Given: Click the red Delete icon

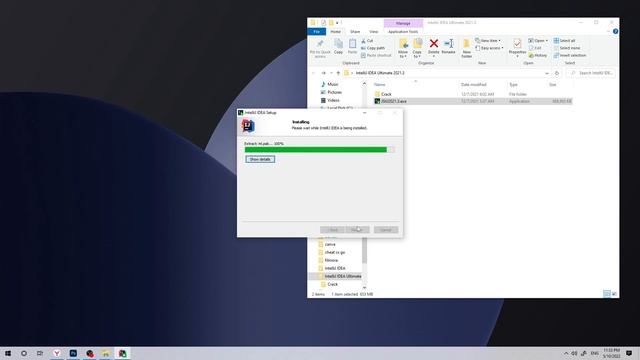Looking at the screenshot, I should pyautogui.click(x=433, y=47).
